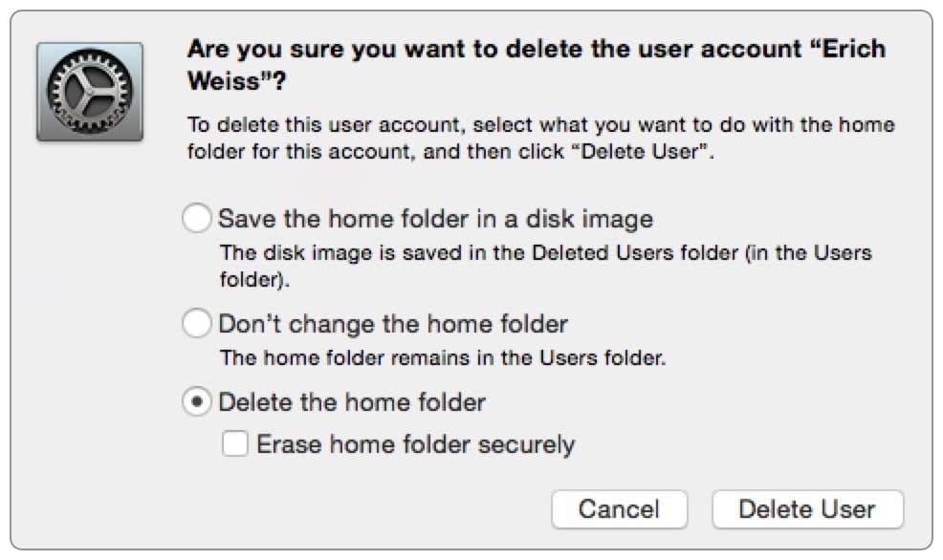Click the "Don't change the home folder" label text
The image size is (943, 560).
pos(393,324)
